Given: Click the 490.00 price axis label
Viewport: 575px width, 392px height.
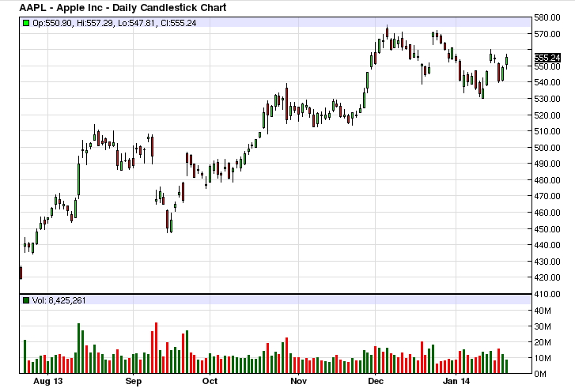Looking at the screenshot, I should pyautogui.click(x=547, y=164).
